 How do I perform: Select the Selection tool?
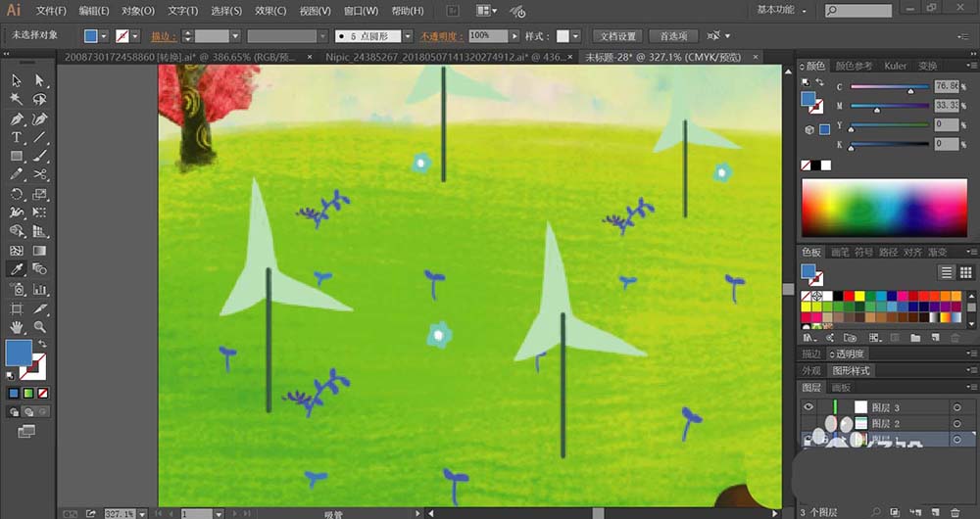pos(17,80)
